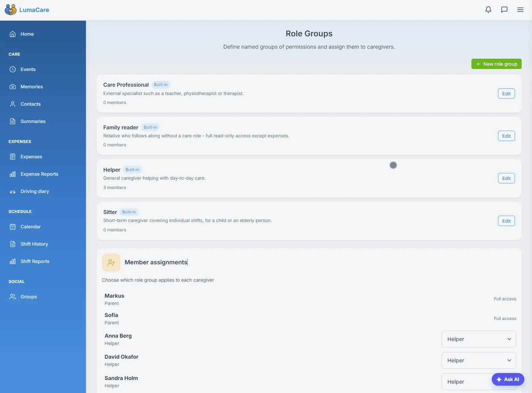Click the "Full access" label for Sofia
Image resolution: width=532 pixels, height=393 pixels.
pyautogui.click(x=505, y=319)
